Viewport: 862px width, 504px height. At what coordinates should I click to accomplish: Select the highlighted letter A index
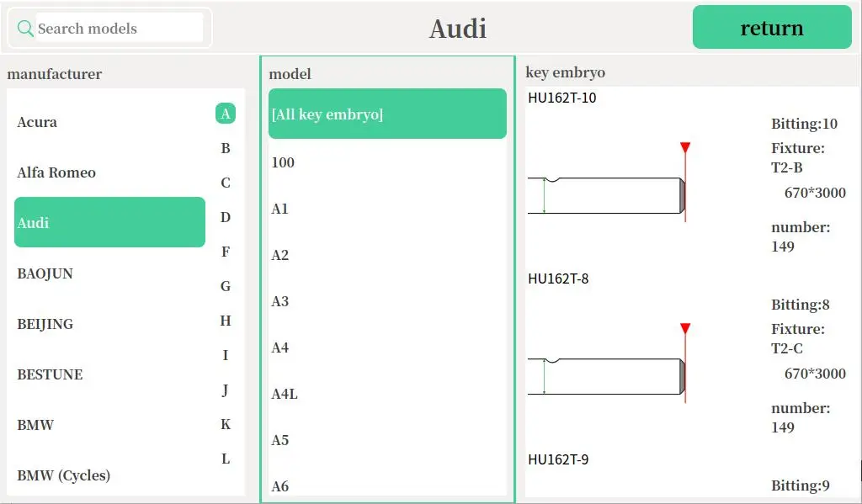(x=226, y=114)
